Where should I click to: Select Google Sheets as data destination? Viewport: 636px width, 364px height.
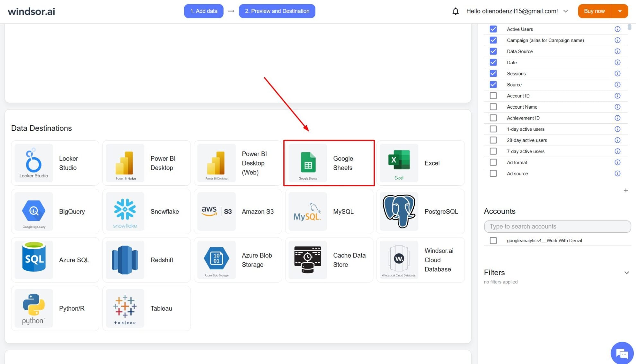[329, 163]
